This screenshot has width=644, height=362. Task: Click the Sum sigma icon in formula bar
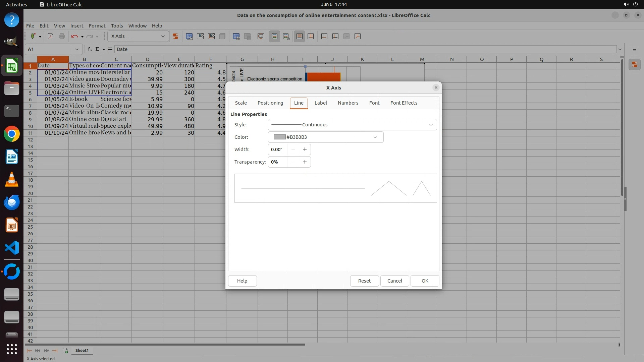[x=97, y=49]
